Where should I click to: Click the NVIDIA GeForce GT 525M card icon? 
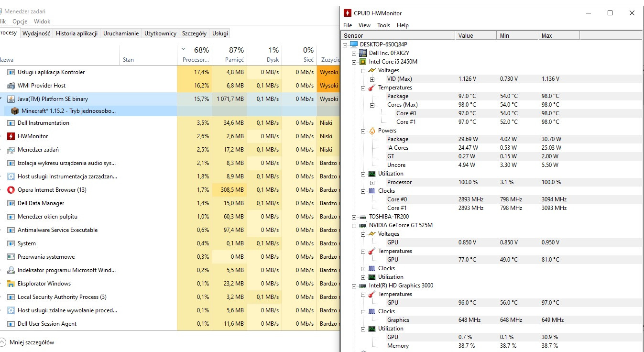click(363, 225)
